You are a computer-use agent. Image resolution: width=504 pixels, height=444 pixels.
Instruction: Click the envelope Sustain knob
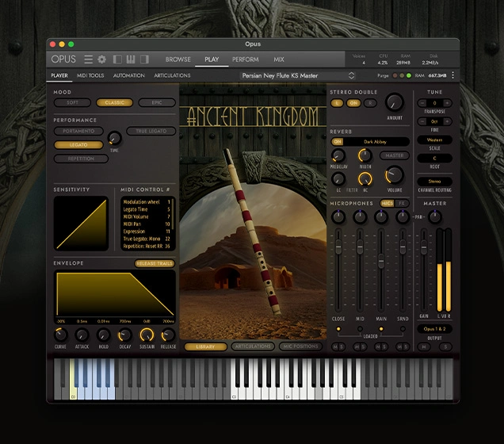click(x=147, y=335)
